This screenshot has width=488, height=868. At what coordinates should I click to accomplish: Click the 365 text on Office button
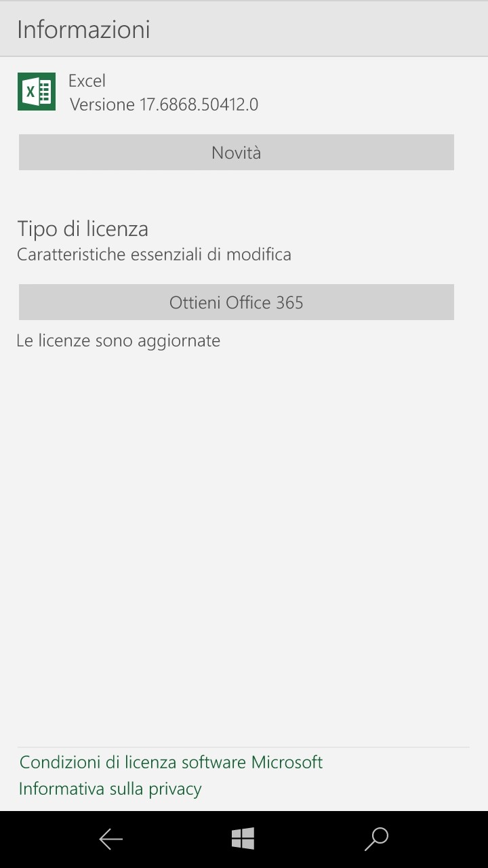click(x=289, y=302)
